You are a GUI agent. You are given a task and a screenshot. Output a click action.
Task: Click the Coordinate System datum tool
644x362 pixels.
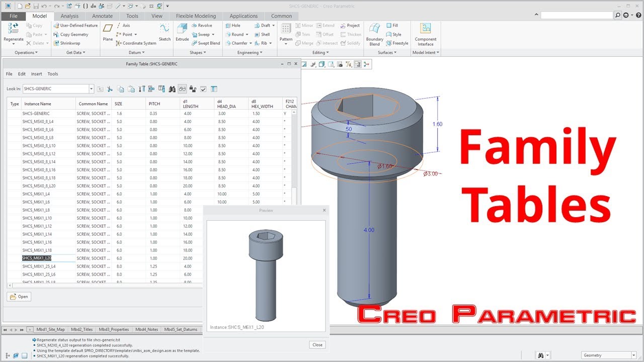pos(136,43)
